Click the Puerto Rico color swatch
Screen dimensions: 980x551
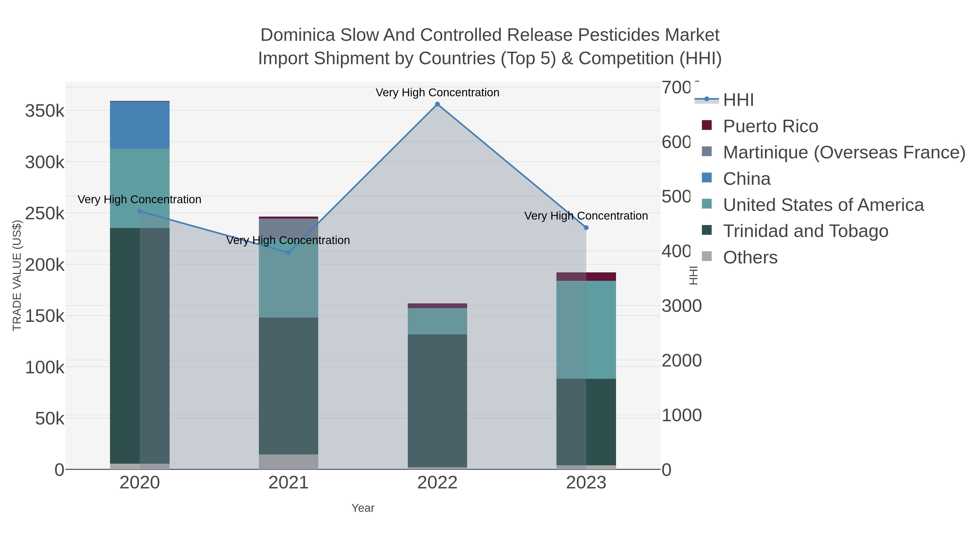click(x=706, y=125)
